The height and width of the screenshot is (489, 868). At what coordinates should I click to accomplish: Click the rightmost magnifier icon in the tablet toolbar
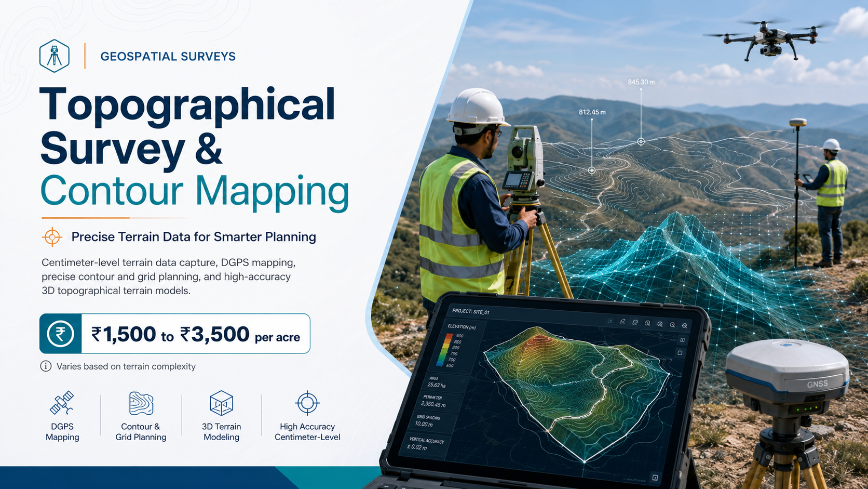(685, 325)
